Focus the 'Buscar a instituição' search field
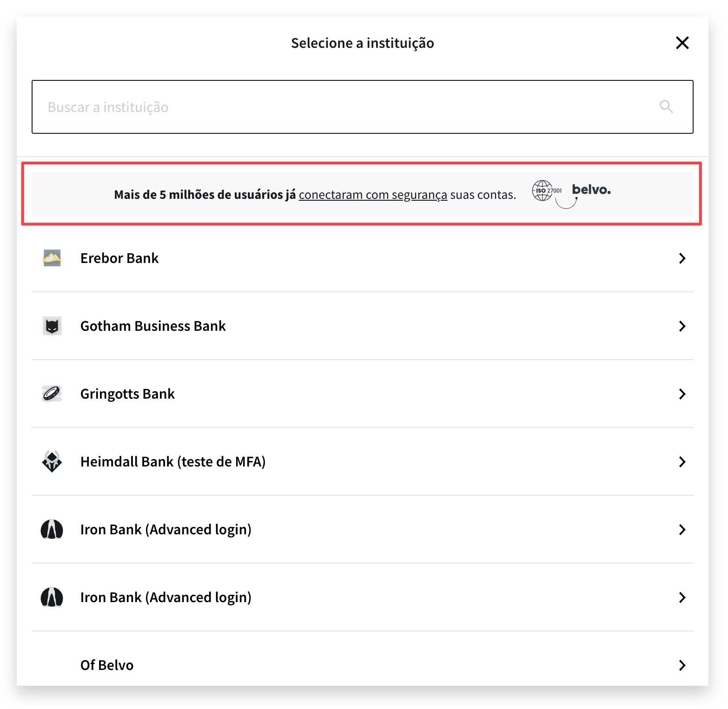728x709 pixels. pos(363,107)
